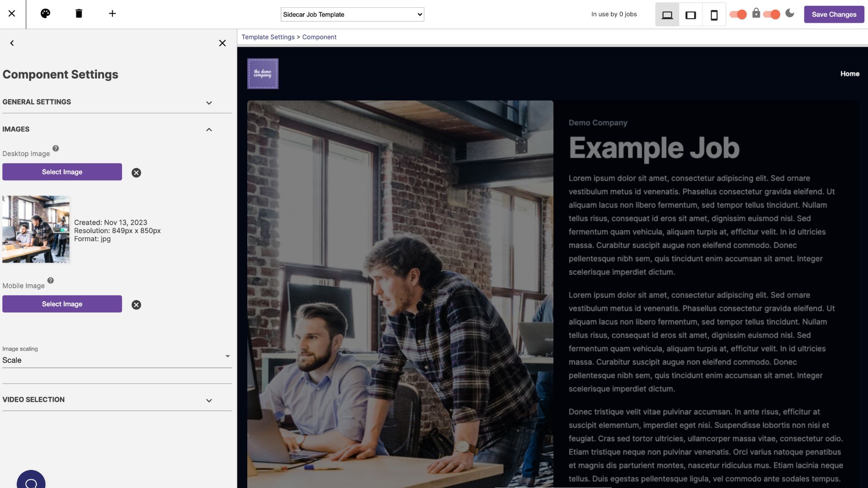Click the demo company logo
Viewport: 868px width, 488px height.
[x=263, y=74]
